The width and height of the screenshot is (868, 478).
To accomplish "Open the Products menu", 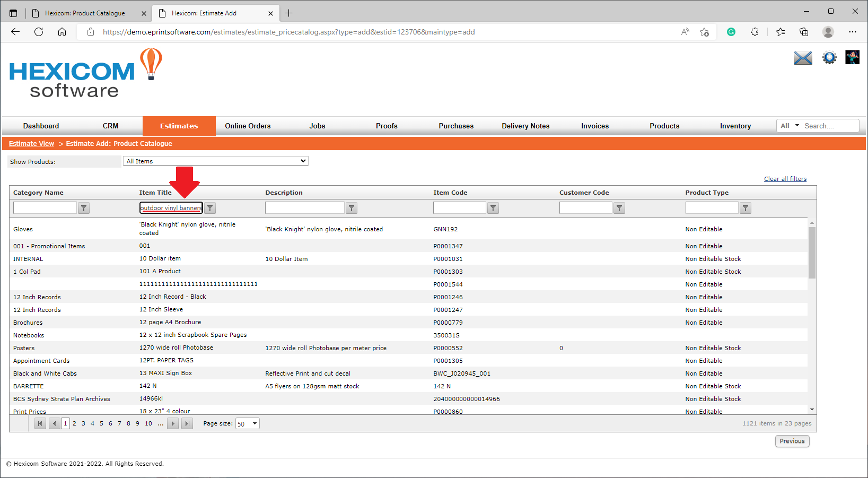I will point(664,126).
